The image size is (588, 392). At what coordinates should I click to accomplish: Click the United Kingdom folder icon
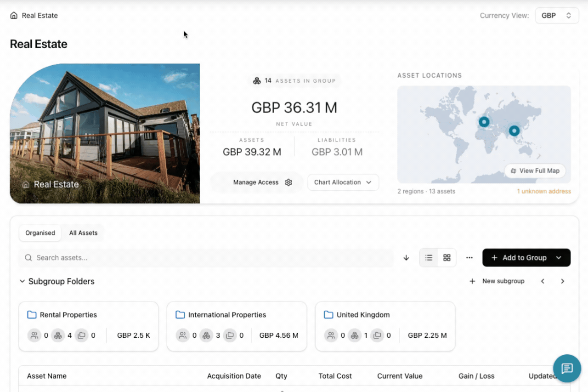[328, 315]
